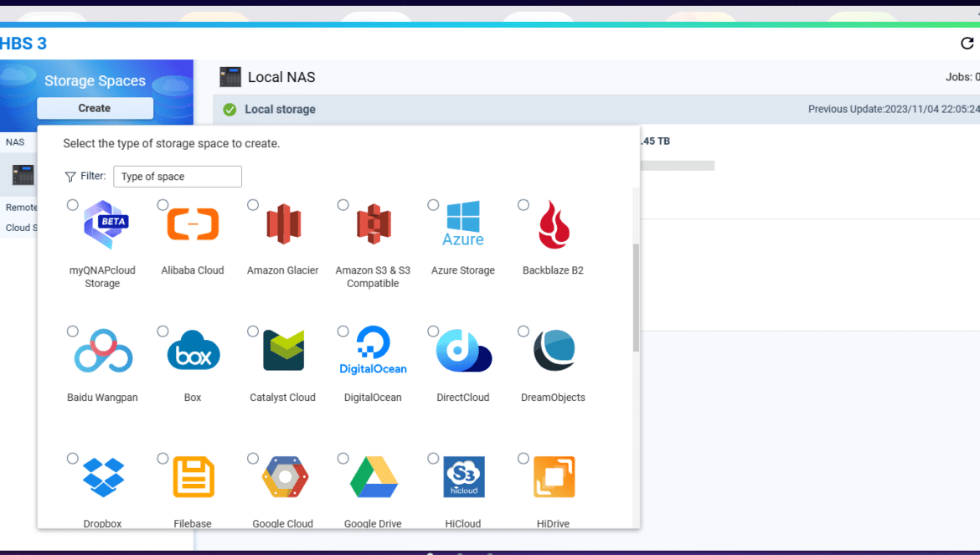
Task: Open the NAS section in sidebar
Action: [x=15, y=141]
